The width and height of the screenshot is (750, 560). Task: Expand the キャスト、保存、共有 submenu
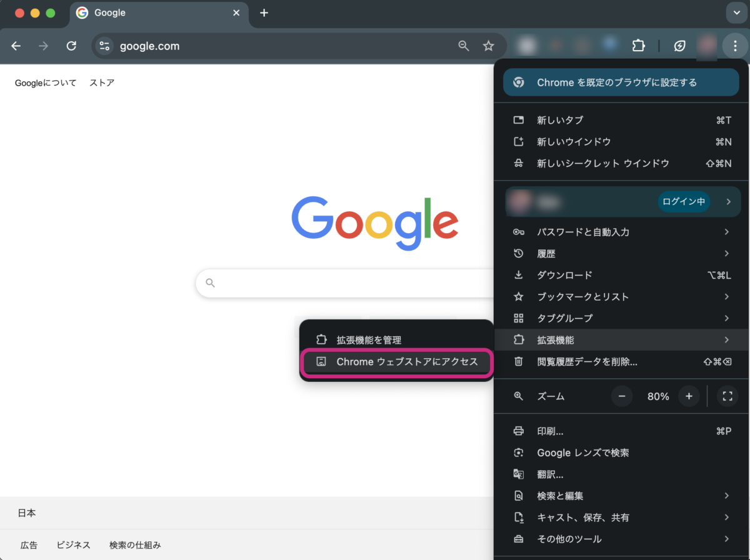click(621, 517)
